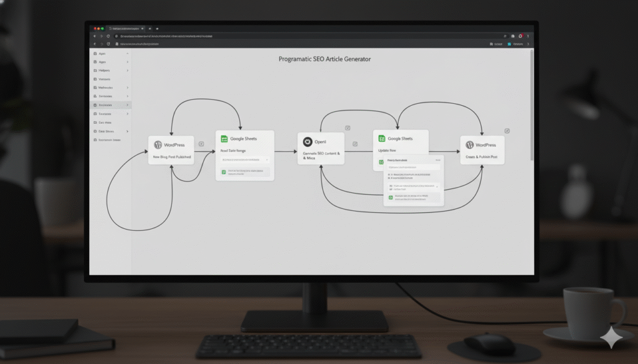The width and height of the screenshot is (638, 364).
Task: Click the Google Sheets icon on Read Data node
Action: [224, 139]
